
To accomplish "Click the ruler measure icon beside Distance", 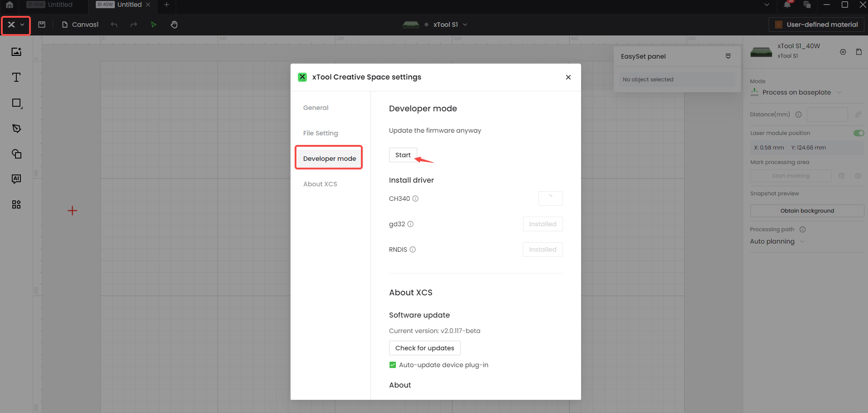I will pos(858,114).
